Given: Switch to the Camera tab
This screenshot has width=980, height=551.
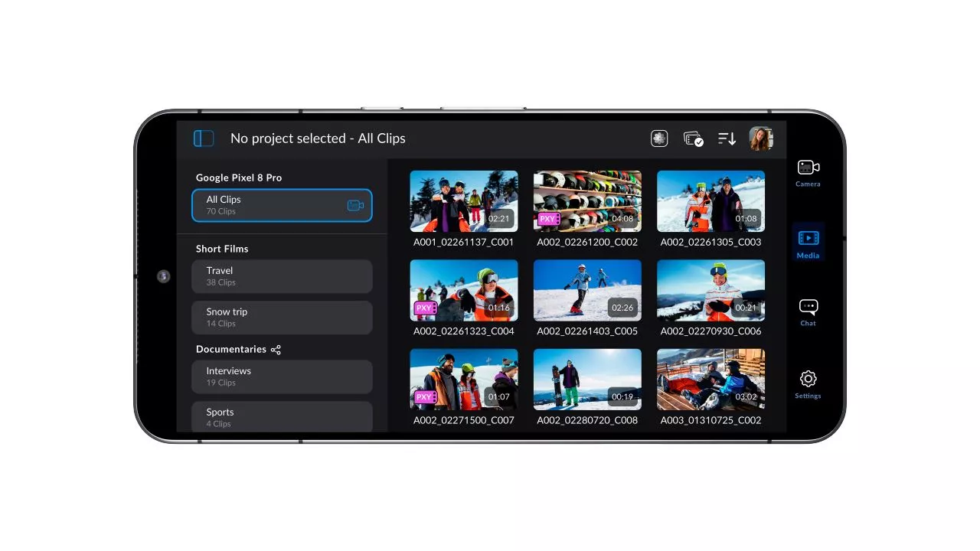Looking at the screenshot, I should [808, 172].
